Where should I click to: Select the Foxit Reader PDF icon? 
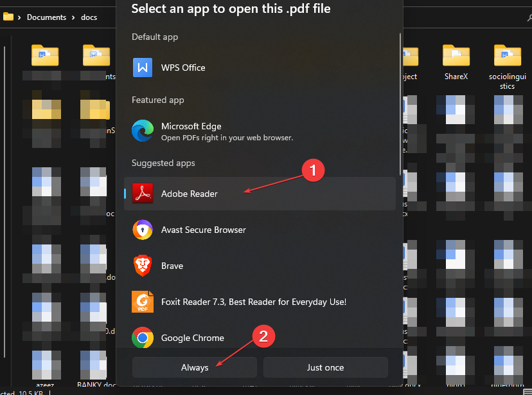pos(143,302)
